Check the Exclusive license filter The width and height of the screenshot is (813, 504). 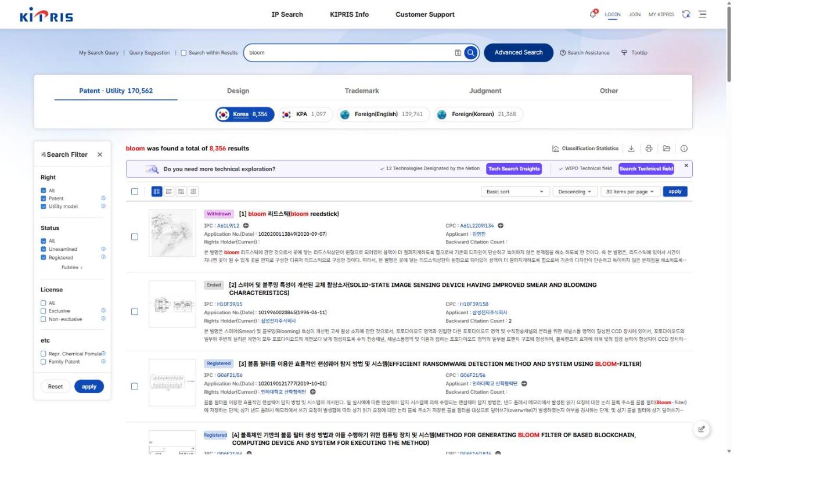click(x=44, y=311)
